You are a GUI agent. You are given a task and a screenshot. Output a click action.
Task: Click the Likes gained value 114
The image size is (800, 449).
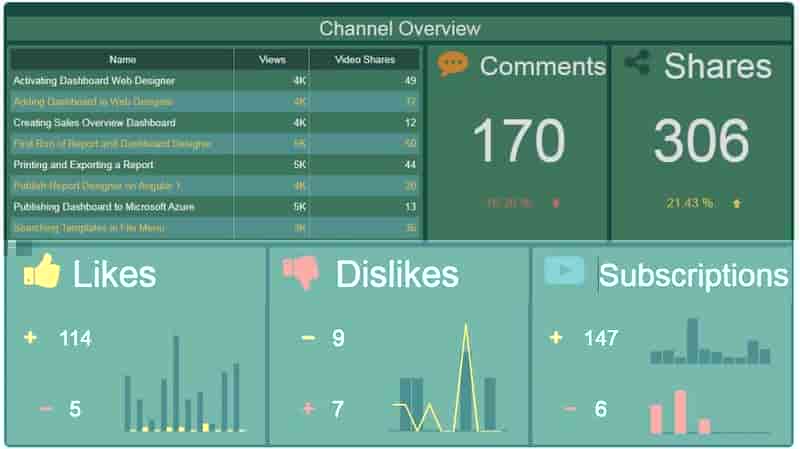coord(75,338)
